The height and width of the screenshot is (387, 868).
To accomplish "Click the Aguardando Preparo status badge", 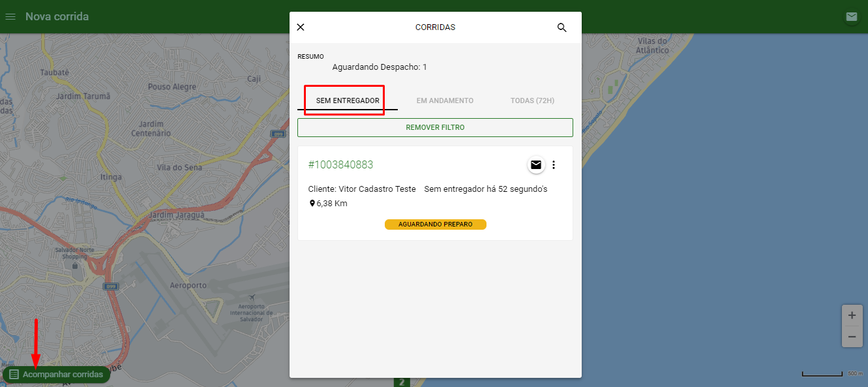I will pyautogui.click(x=436, y=224).
